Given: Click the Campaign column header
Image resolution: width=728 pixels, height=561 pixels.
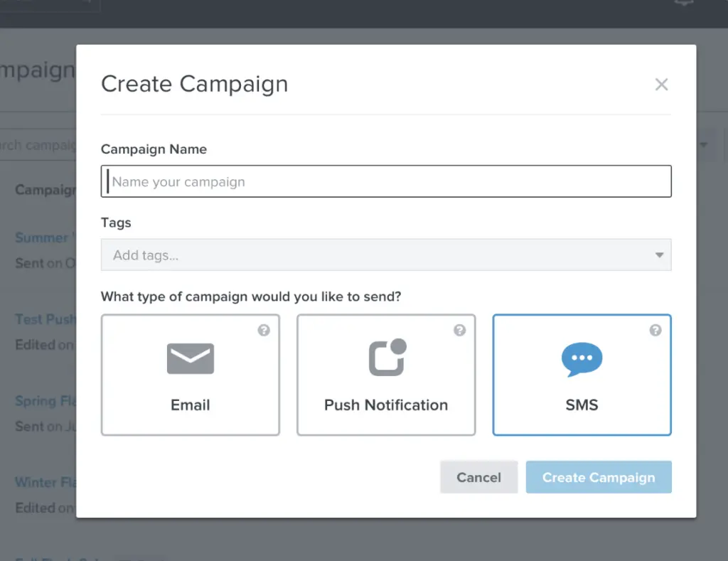Looking at the screenshot, I should (45, 190).
